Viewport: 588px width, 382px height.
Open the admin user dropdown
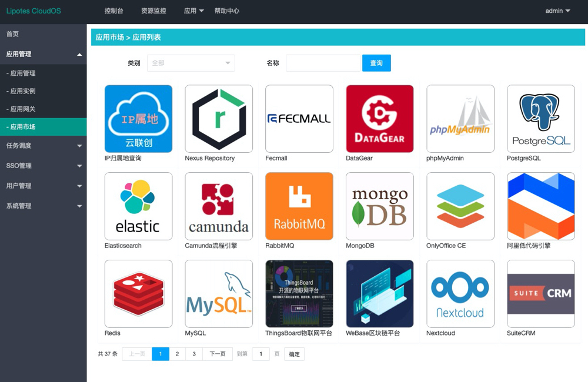click(557, 11)
